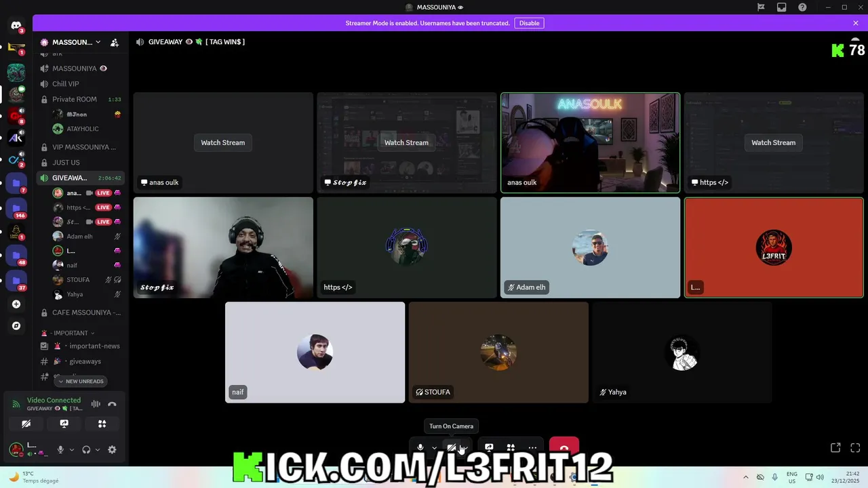Join the MASSOUNIYA voice channel
The image size is (868, 488).
(x=80, y=68)
